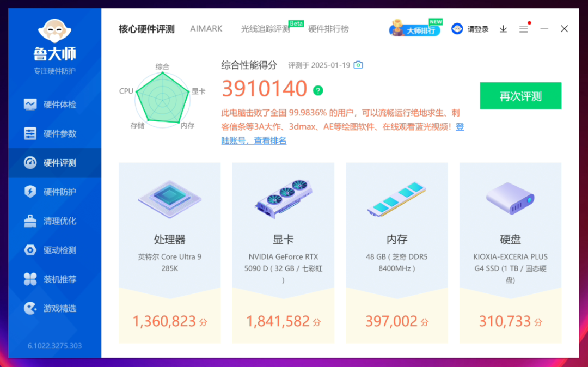Click the 内存 score 397,002

[x=391, y=321]
